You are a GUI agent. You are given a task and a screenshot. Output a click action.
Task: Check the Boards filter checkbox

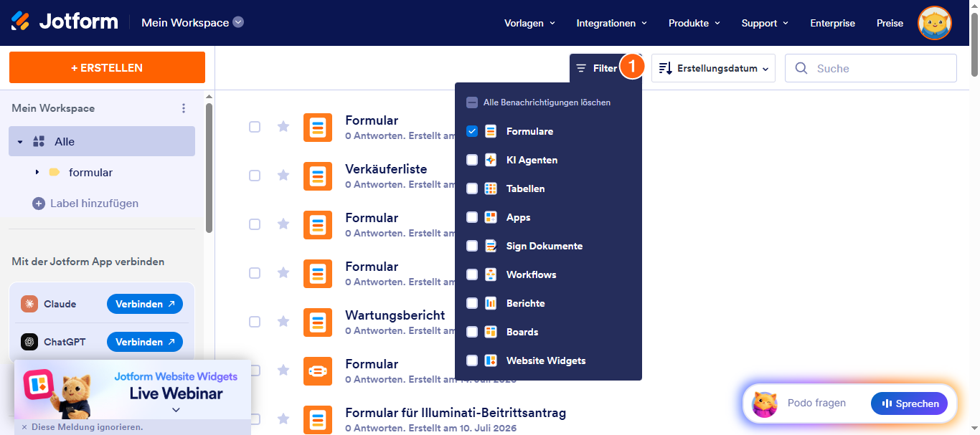(x=472, y=332)
